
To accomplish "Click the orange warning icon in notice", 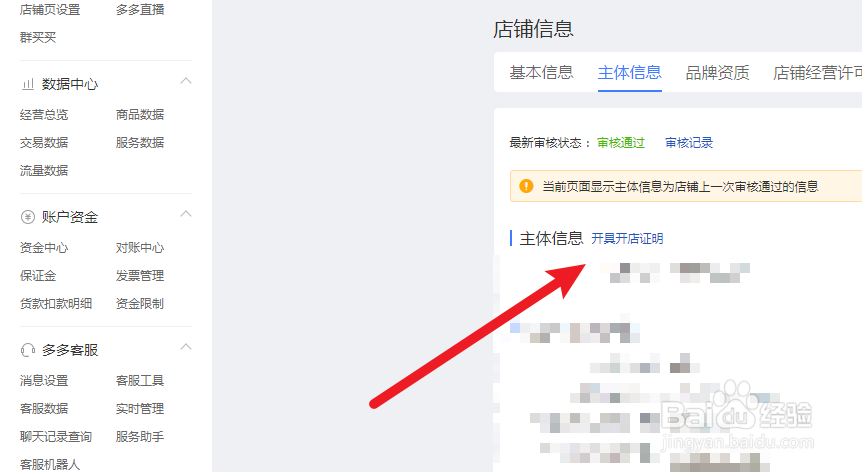I will (526, 186).
